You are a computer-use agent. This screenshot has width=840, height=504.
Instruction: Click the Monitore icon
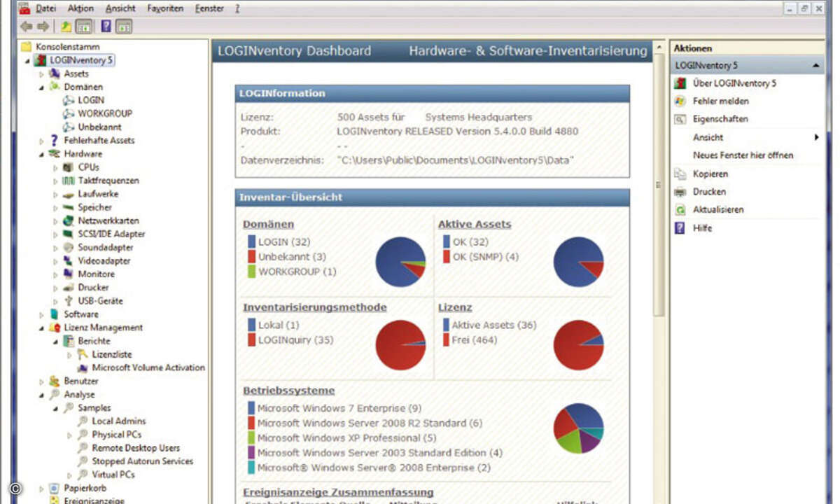coord(68,274)
